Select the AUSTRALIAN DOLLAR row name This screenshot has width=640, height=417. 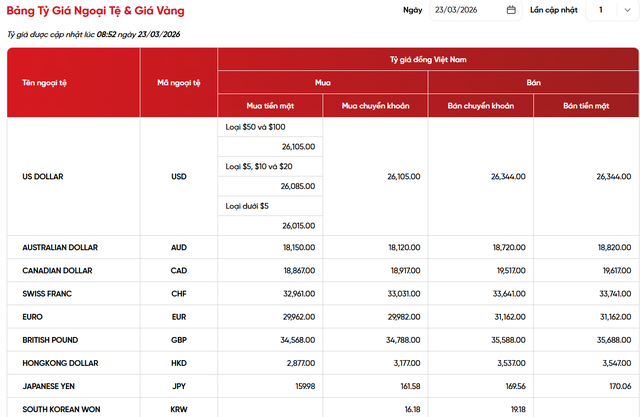coord(60,247)
